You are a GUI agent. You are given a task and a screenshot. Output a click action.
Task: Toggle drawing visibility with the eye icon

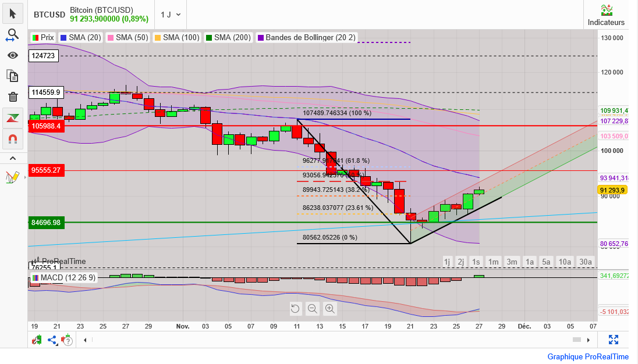coord(13,55)
